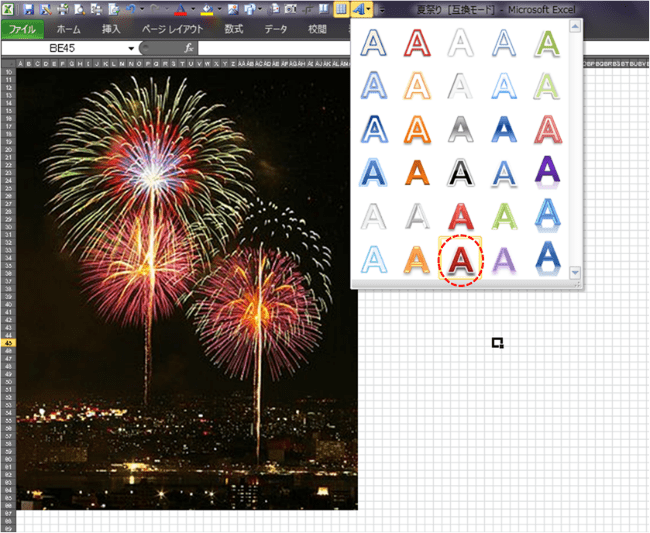Open Print Preview with the magnifier icon

pyautogui.click(x=79, y=9)
